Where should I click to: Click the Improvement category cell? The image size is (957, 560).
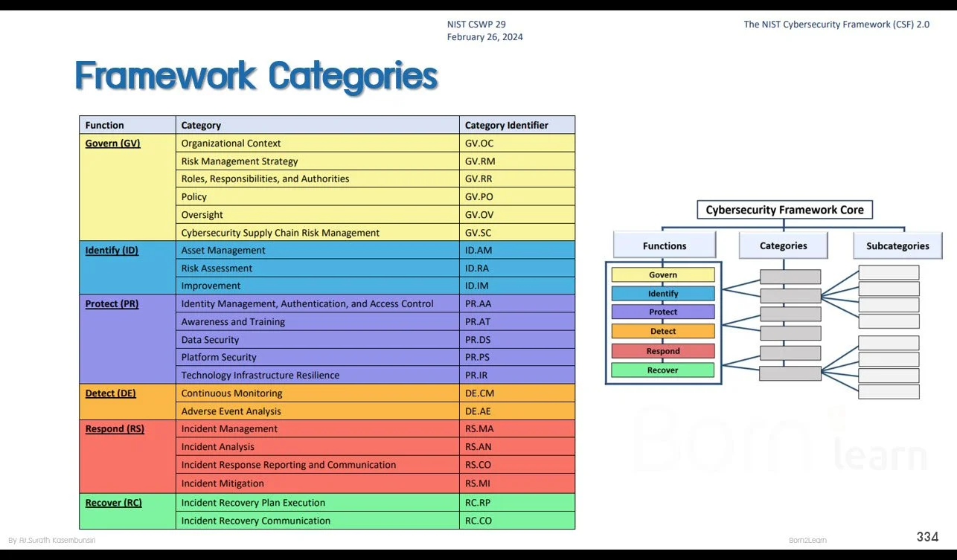coord(318,286)
